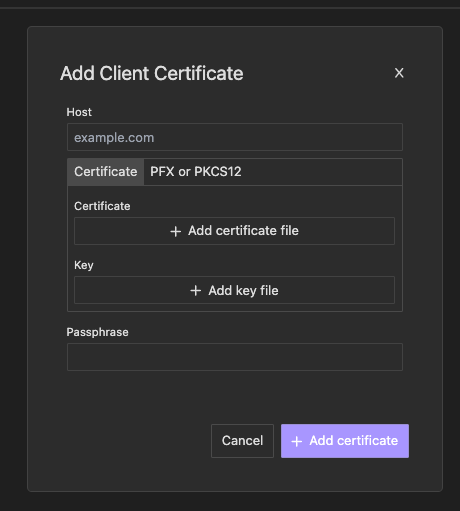Viewport: 460px width, 511px height.
Task: Click the Certificate label above the file button
Action: [x=102, y=206]
